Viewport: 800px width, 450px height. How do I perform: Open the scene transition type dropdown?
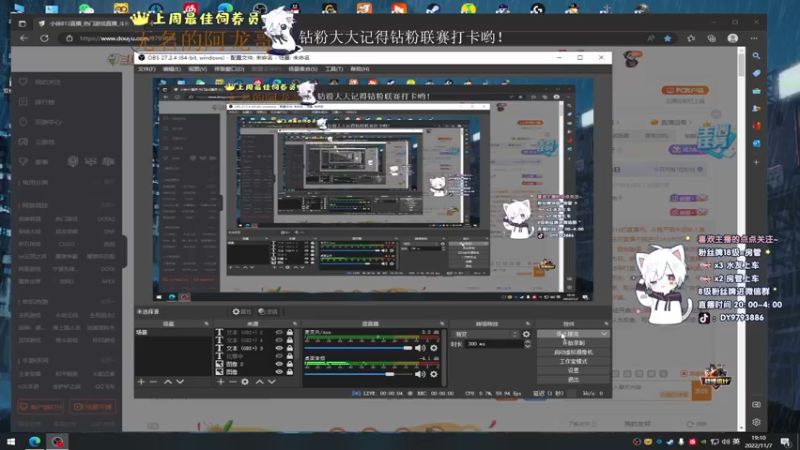point(485,335)
